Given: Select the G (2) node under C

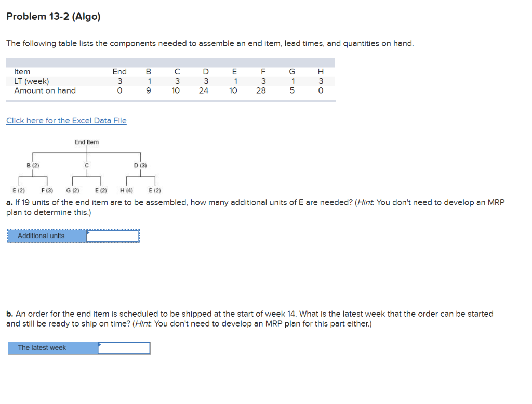Looking at the screenshot, I should 73,190.
